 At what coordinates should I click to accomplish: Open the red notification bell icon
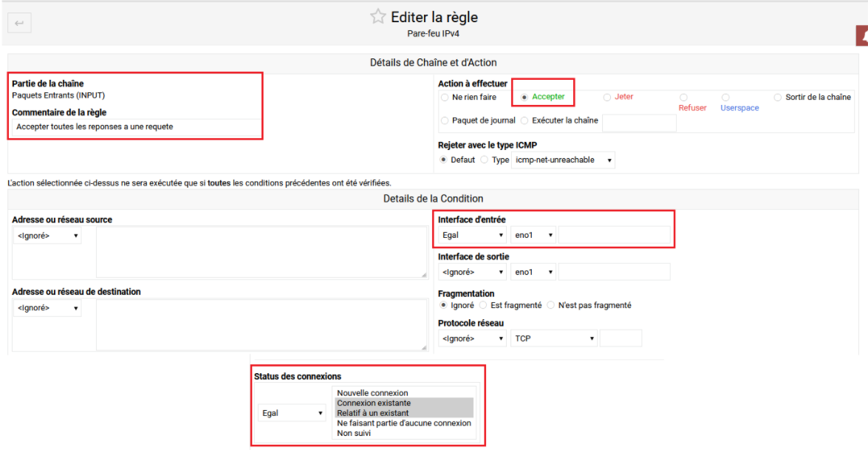pos(864,34)
